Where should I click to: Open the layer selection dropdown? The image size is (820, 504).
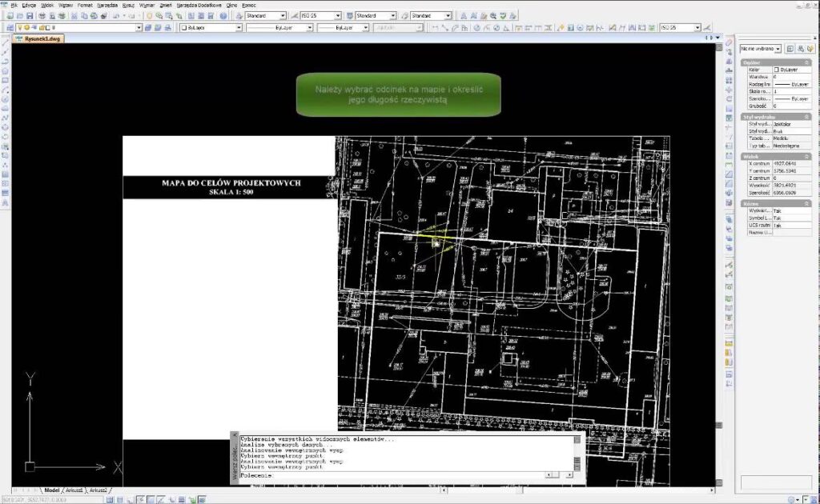coord(139,27)
